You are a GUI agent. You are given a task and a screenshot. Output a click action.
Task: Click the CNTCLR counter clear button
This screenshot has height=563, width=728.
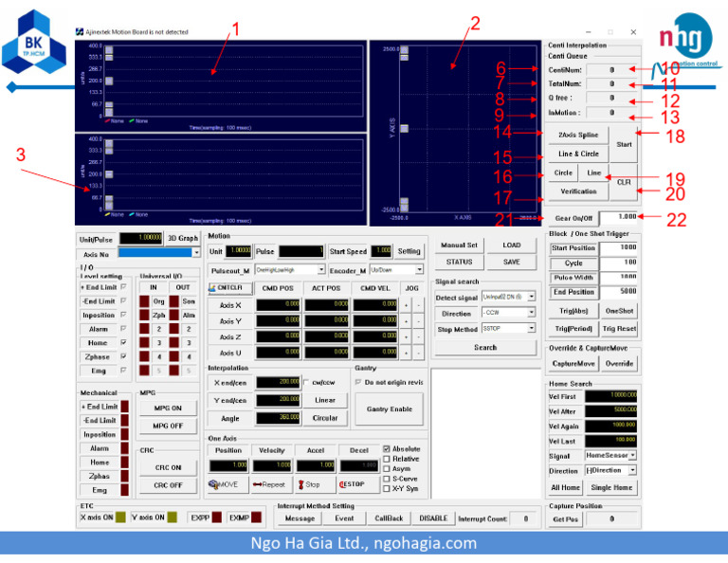pos(228,287)
